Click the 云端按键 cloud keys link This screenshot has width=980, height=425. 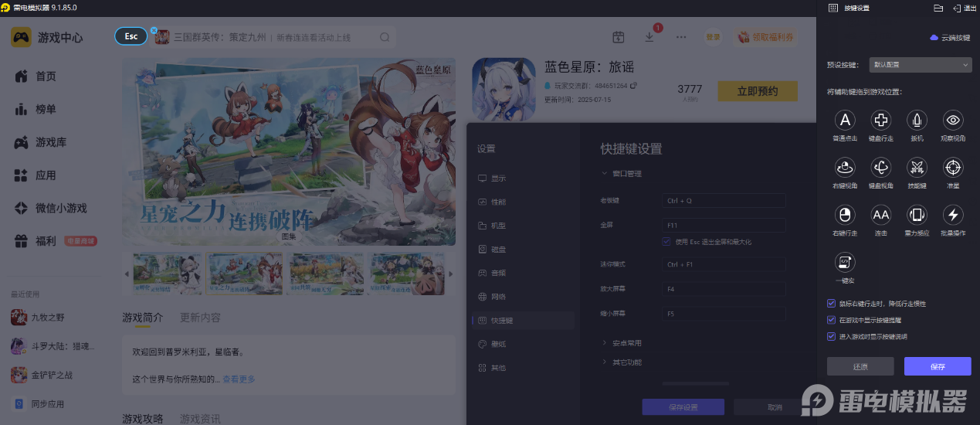(x=950, y=37)
